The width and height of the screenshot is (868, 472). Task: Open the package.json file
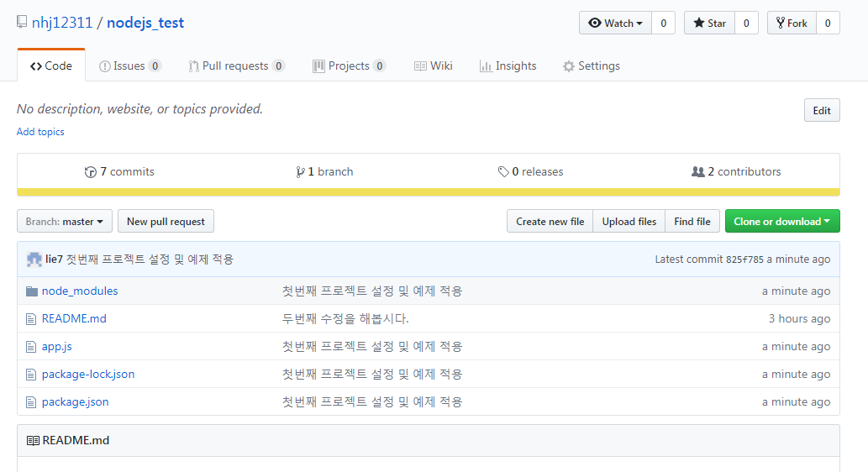[76, 401]
